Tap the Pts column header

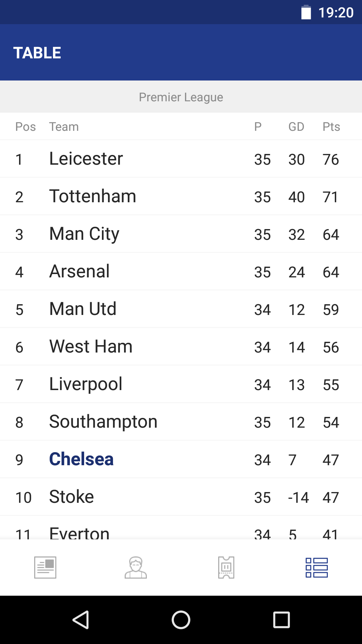pos(331,127)
